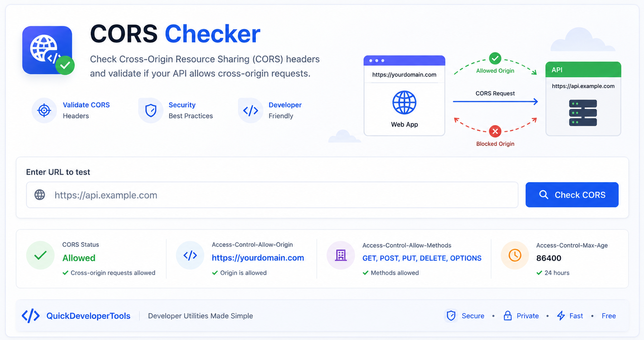This screenshot has width=644, height=340.
Task: Click the Developer label text
Action: [x=285, y=105]
